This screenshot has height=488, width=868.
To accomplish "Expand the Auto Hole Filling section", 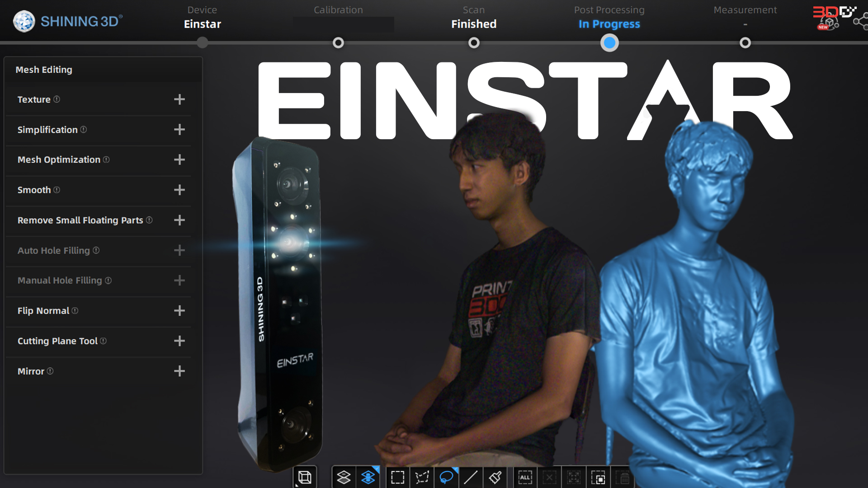I will click(x=179, y=250).
